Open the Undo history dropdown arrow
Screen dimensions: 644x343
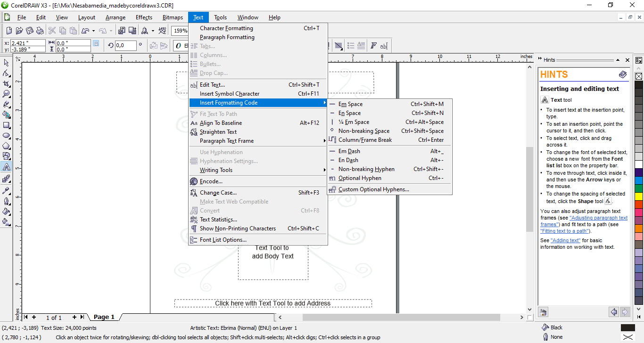point(93,31)
